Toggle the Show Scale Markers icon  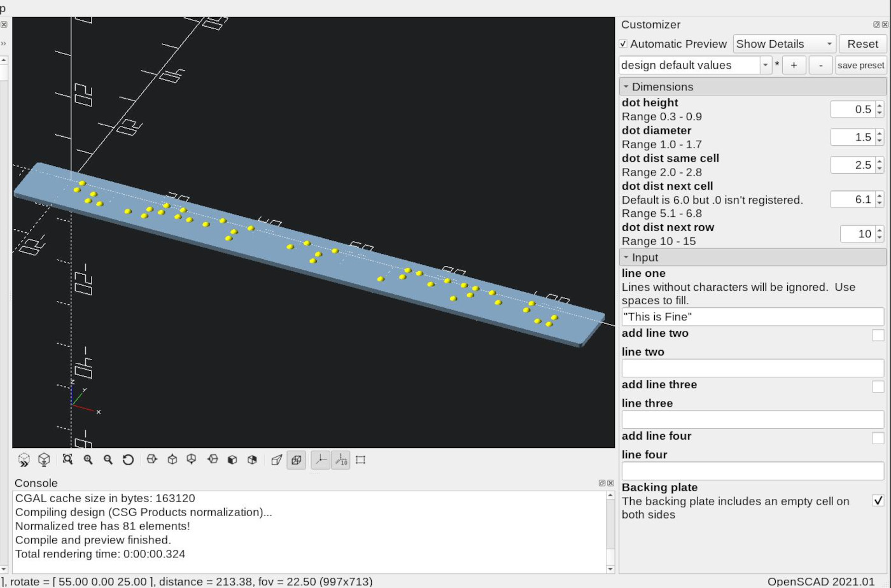(x=340, y=459)
